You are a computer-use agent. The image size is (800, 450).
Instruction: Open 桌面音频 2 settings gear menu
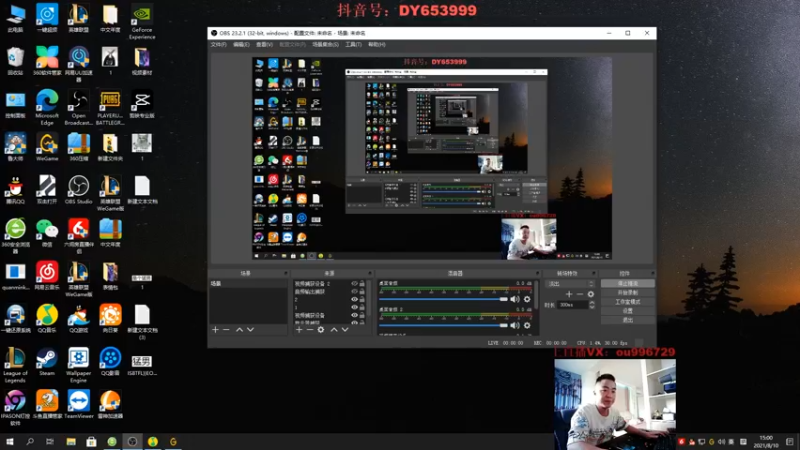[x=527, y=325]
